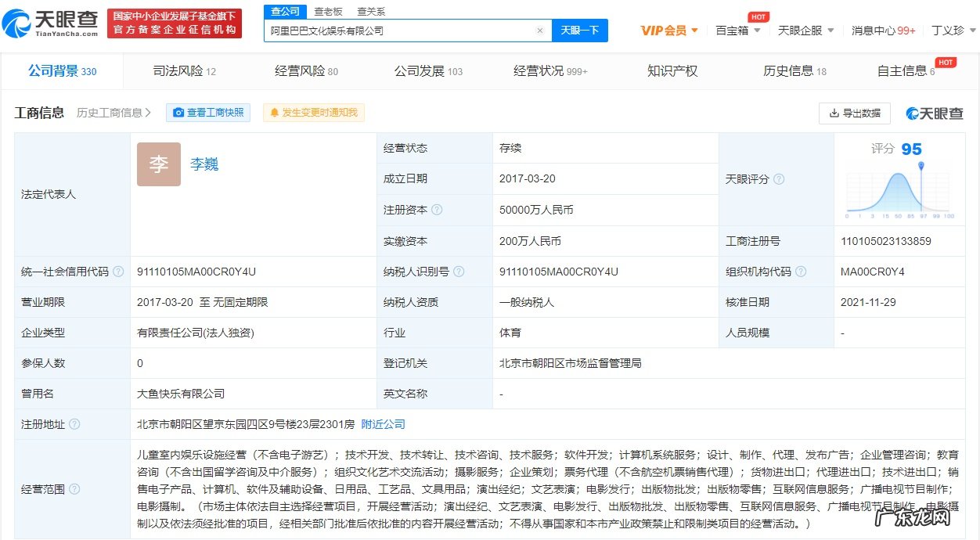The height and width of the screenshot is (540, 980).
Task: Switch to the 查老板 tab
Action: pos(329,12)
